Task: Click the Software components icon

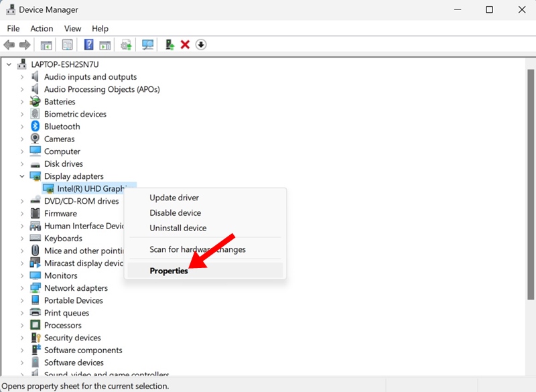Action: (x=36, y=350)
